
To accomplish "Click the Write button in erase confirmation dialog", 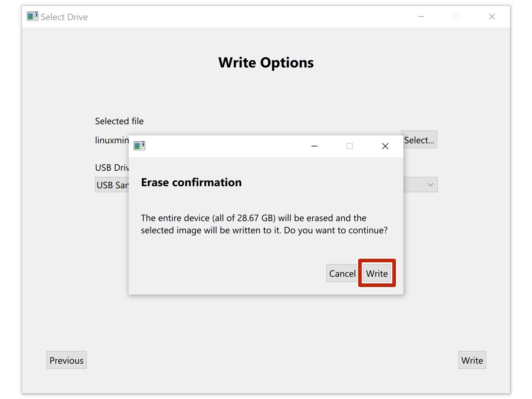I will coord(377,273).
